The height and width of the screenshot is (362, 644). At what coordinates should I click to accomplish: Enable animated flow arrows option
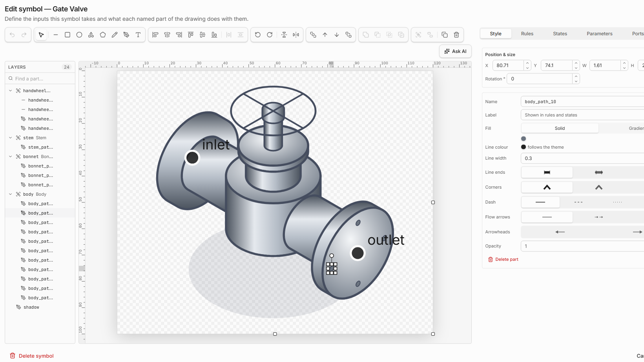(x=598, y=217)
